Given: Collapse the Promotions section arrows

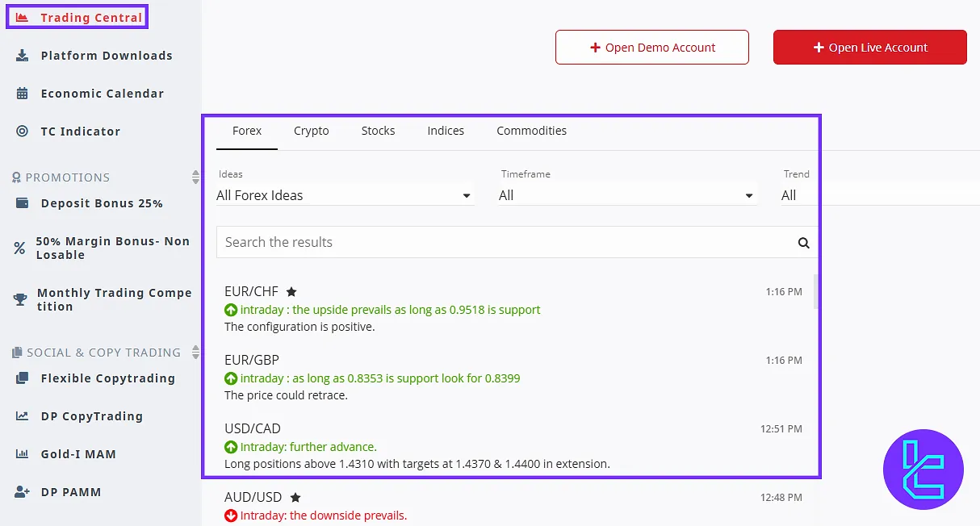Looking at the screenshot, I should (x=195, y=177).
